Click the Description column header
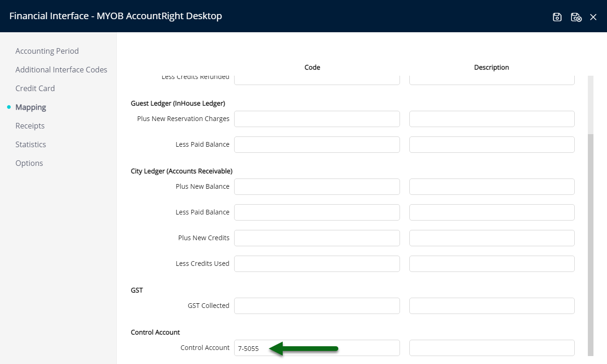 (492, 67)
